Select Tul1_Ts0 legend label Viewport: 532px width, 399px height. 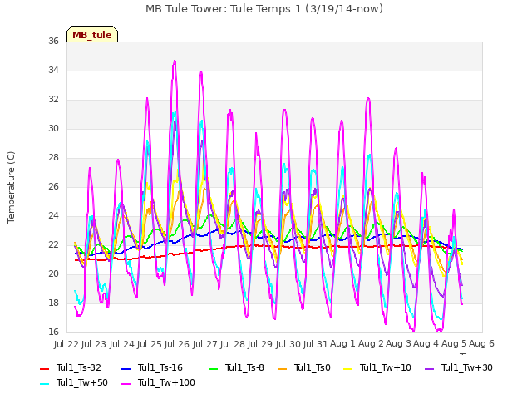click(313, 367)
